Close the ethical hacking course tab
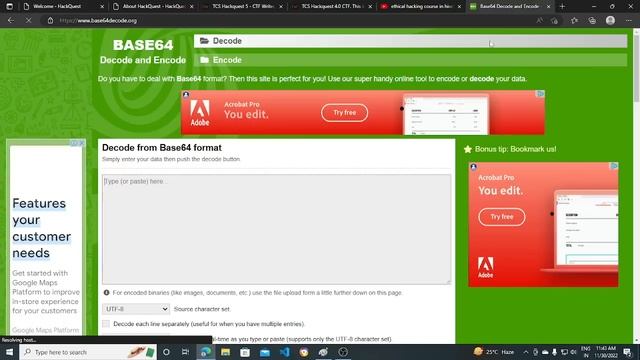Screen dimensions: 640x360 [459, 7]
